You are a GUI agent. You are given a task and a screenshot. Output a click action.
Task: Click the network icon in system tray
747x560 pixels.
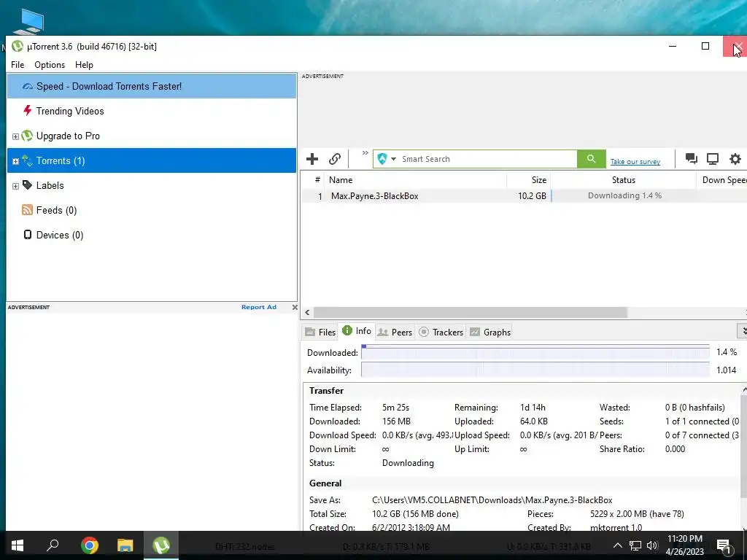tap(635, 545)
